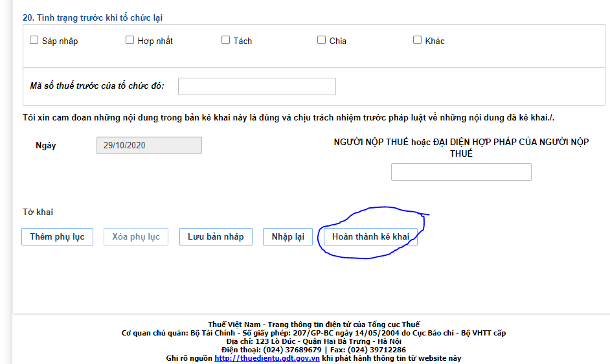Toggle the Khác checkbox
610x364 pixels.
click(x=417, y=40)
